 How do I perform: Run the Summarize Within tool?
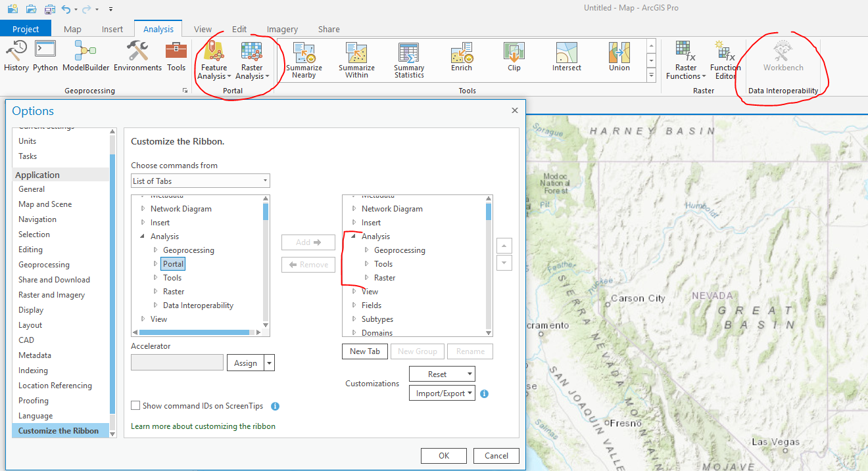356,60
